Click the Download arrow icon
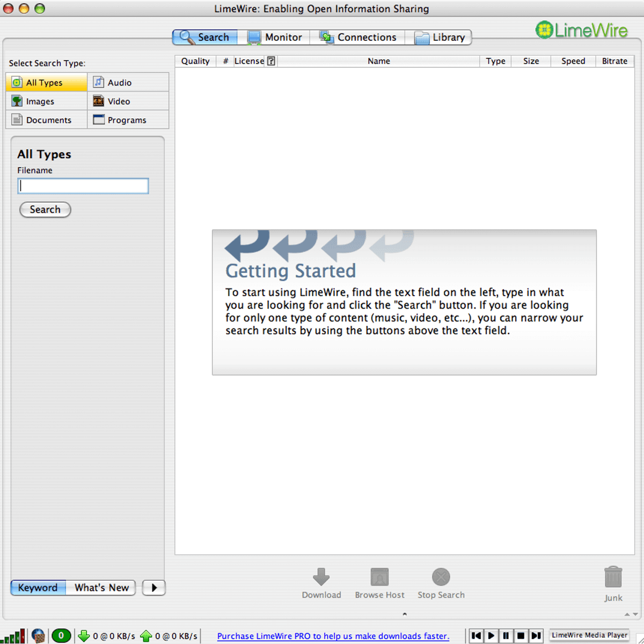Viewport: 644px width, 644px height. point(321,577)
